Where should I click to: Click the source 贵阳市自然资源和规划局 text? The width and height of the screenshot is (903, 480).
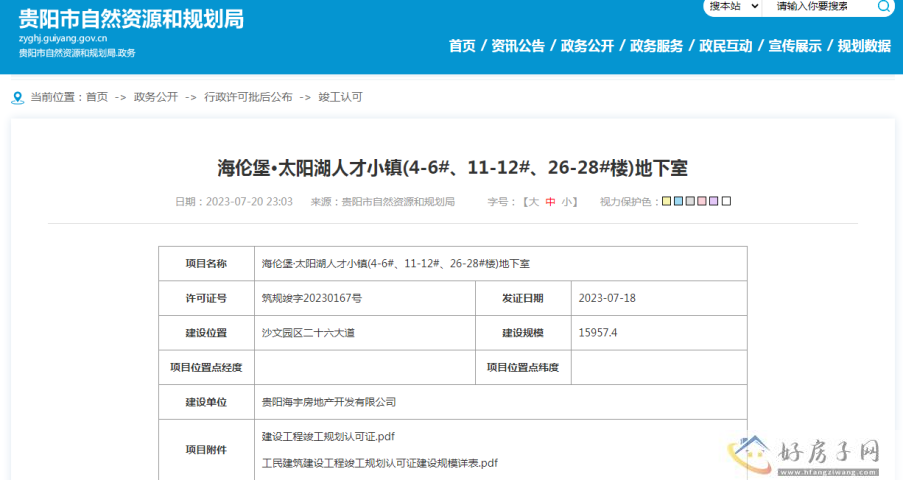pos(399,202)
